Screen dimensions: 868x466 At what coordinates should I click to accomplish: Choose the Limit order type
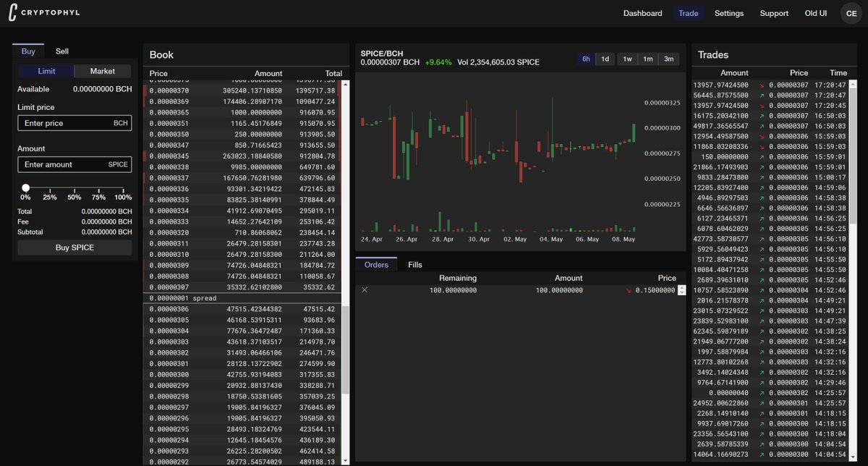[46, 71]
